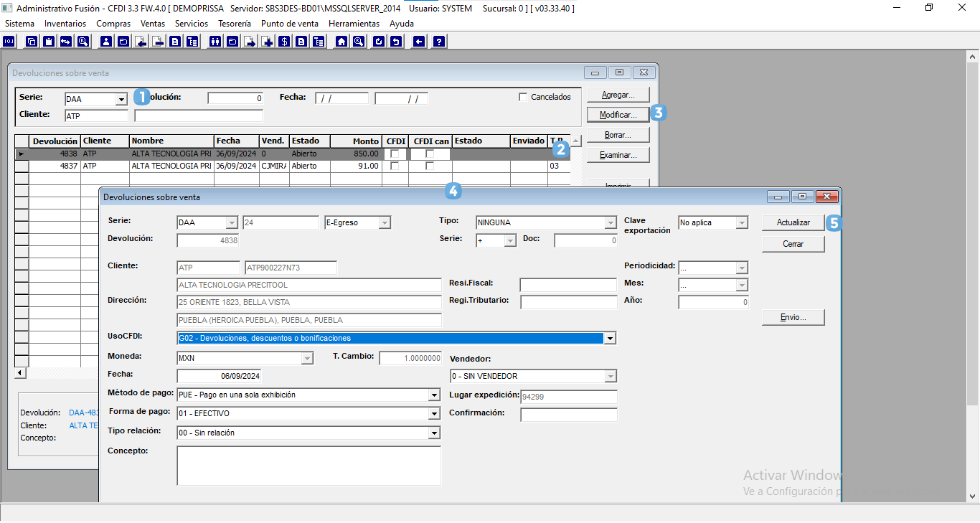Click the Resi.Fiscal input field
Image resolution: width=980 pixels, height=523 pixels.
click(x=568, y=285)
